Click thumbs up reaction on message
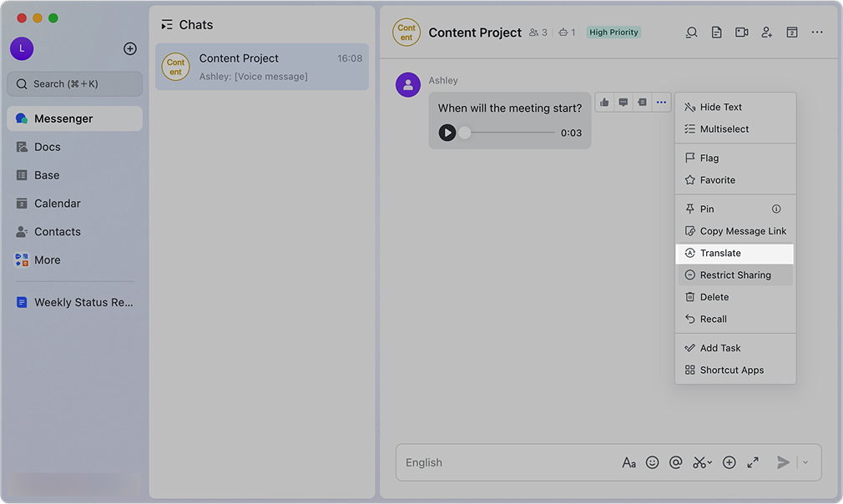Image resolution: width=843 pixels, height=504 pixels. (604, 103)
